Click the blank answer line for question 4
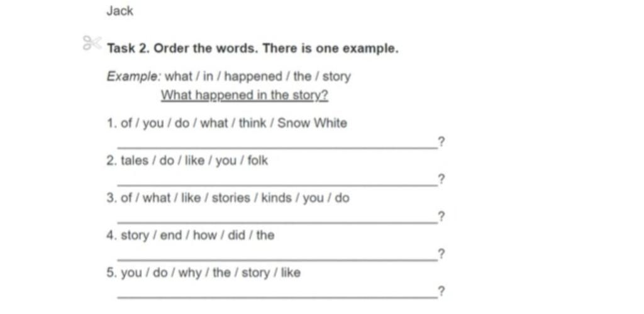Viewport: 644px width, 314px height. coord(277,260)
